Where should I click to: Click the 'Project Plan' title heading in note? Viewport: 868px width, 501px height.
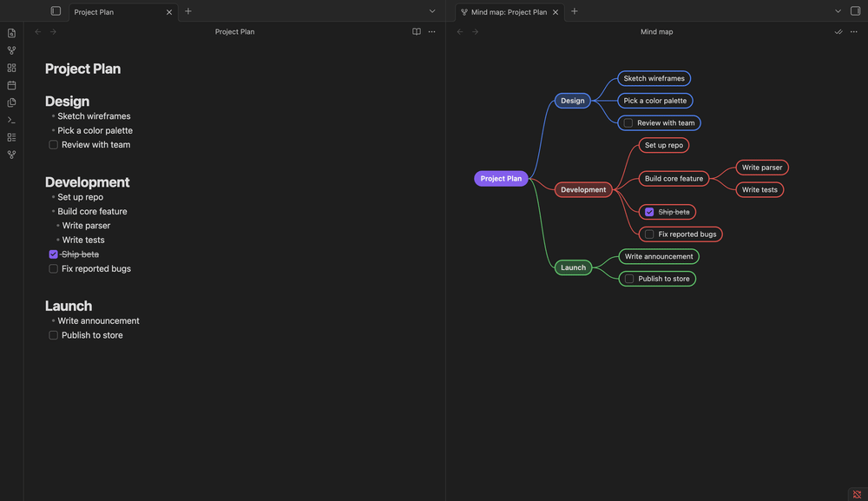tap(83, 69)
